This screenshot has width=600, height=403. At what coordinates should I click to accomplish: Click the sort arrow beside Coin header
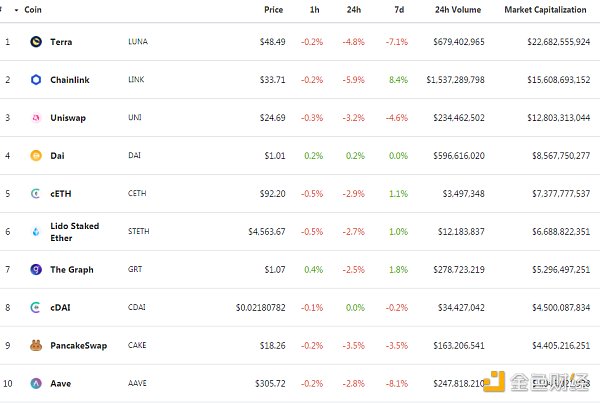pos(16,10)
